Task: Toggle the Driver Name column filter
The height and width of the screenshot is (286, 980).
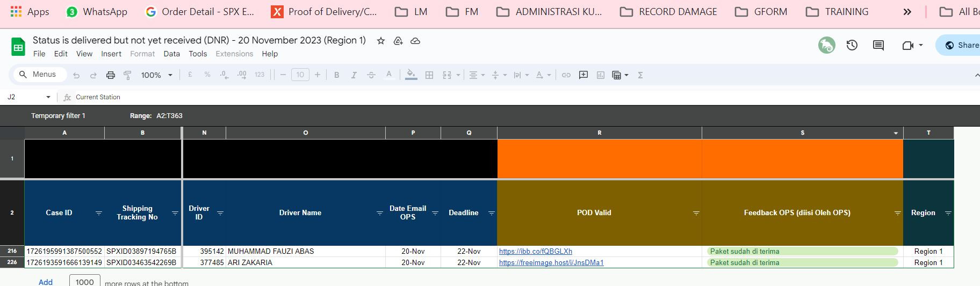Action: (x=379, y=213)
